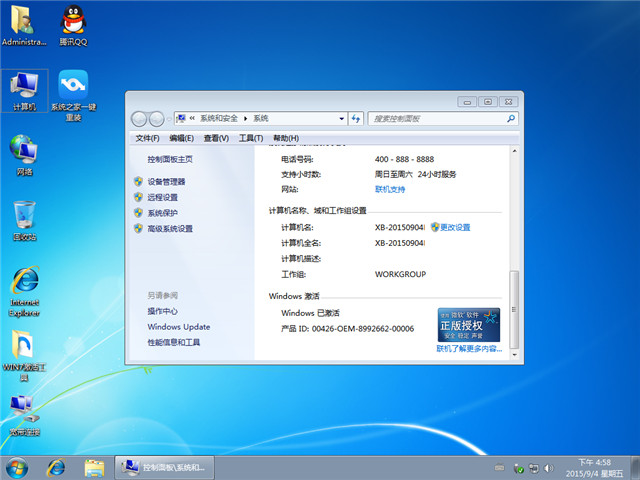Click shield icon next to 系统保护
The height and width of the screenshot is (480, 640).
coord(138,213)
